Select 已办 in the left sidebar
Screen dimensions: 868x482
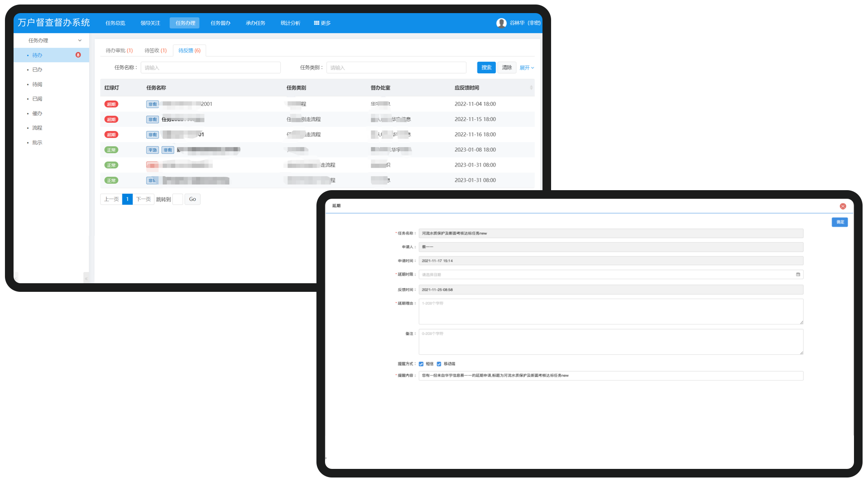[37, 70]
